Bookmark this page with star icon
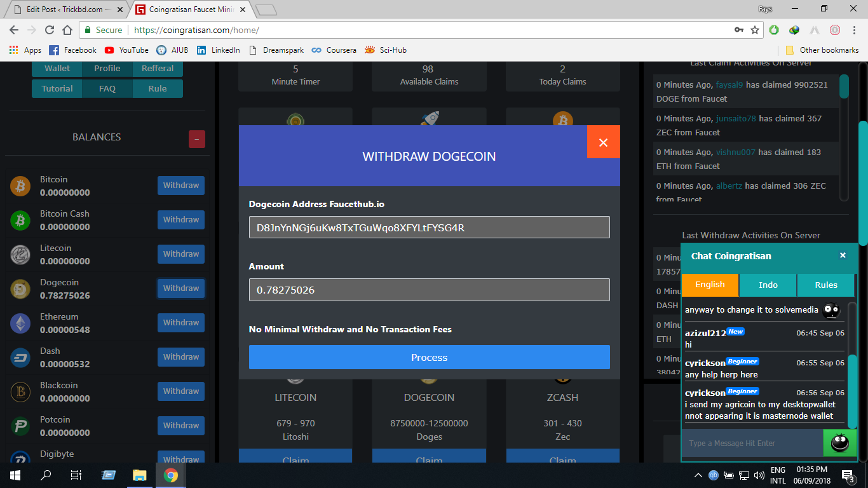The image size is (868, 488). pyautogui.click(x=755, y=30)
